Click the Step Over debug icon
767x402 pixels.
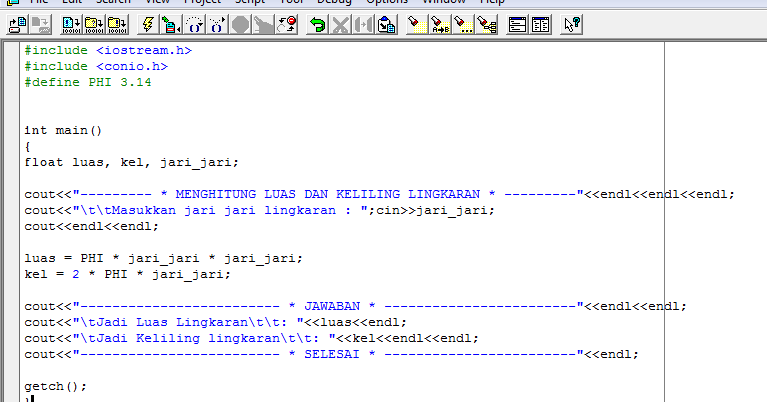(x=194, y=24)
